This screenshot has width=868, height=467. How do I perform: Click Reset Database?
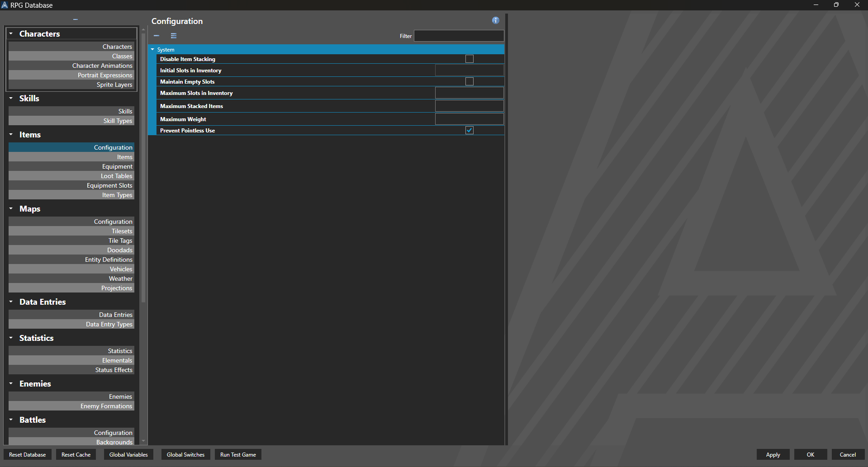(x=27, y=454)
